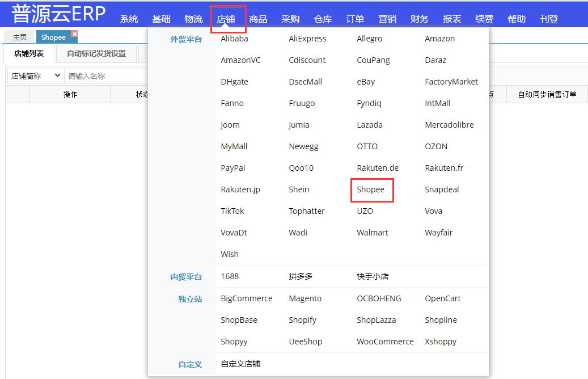588x379 pixels.
Task: Choose Daraz platform
Action: tap(435, 60)
